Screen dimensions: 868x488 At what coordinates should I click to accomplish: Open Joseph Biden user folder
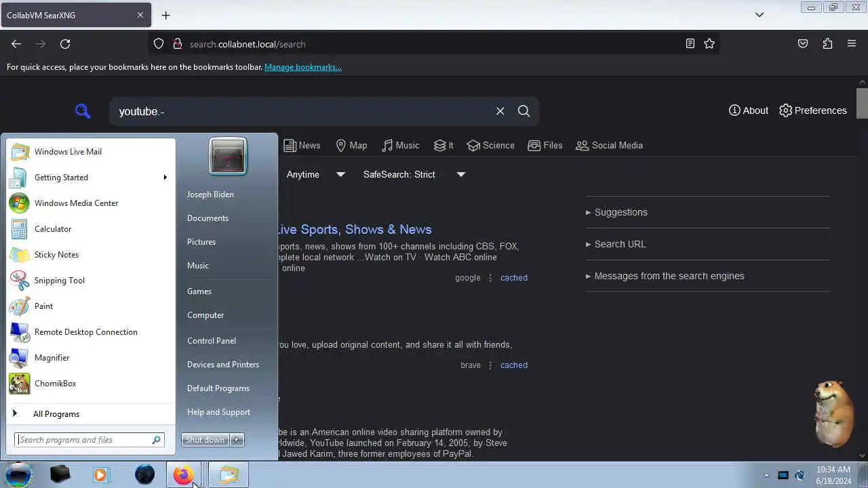[x=210, y=195]
